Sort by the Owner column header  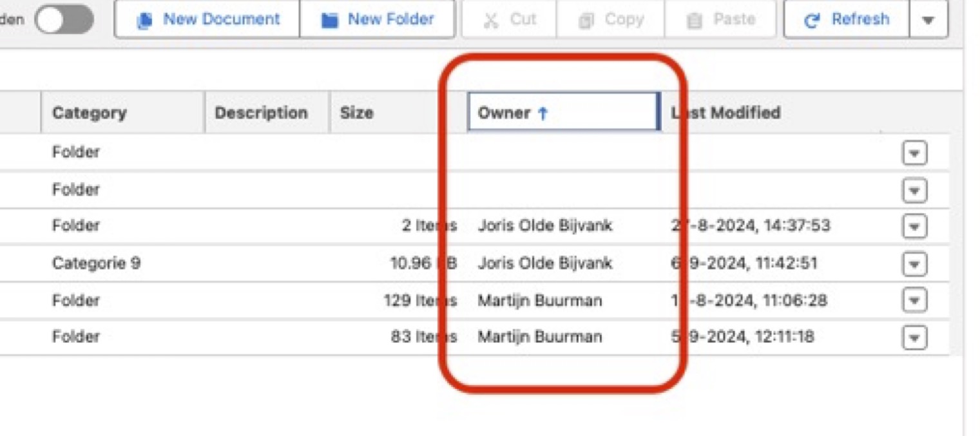(x=564, y=112)
